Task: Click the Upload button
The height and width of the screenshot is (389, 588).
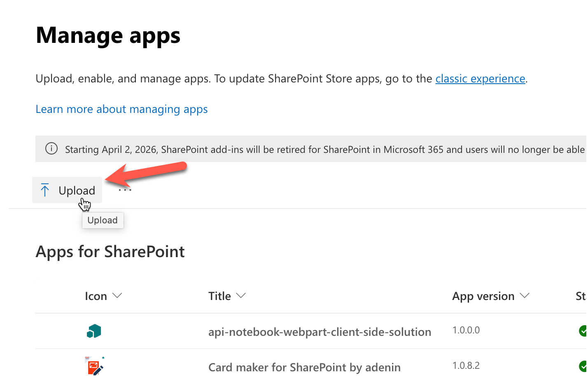Action: (x=67, y=190)
